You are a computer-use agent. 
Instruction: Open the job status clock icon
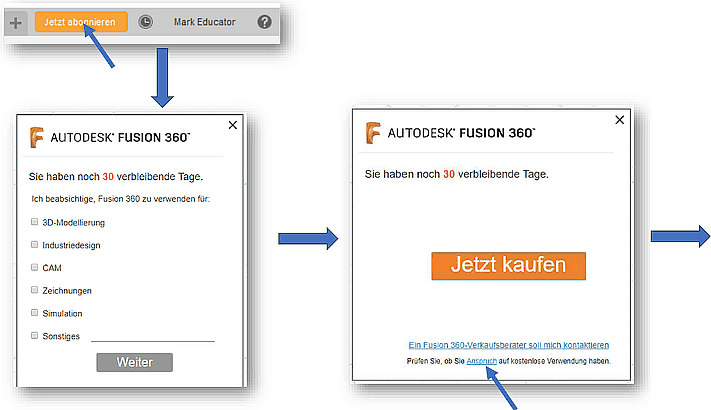coord(146,21)
